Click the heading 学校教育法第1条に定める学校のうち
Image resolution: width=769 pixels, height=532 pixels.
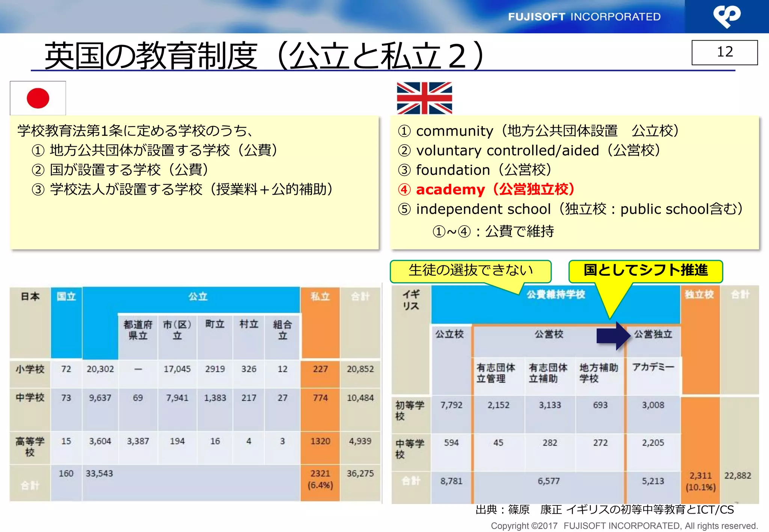pos(135,131)
